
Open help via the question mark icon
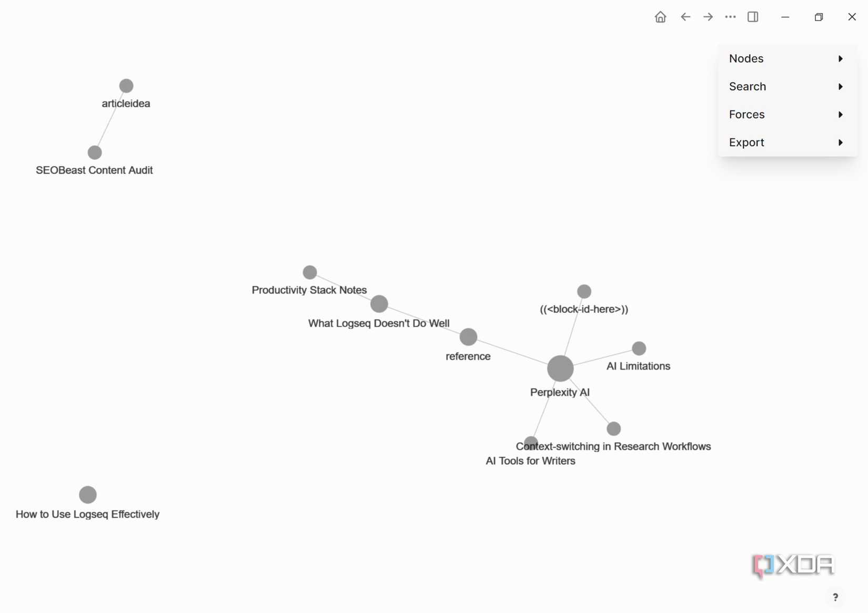point(835,597)
